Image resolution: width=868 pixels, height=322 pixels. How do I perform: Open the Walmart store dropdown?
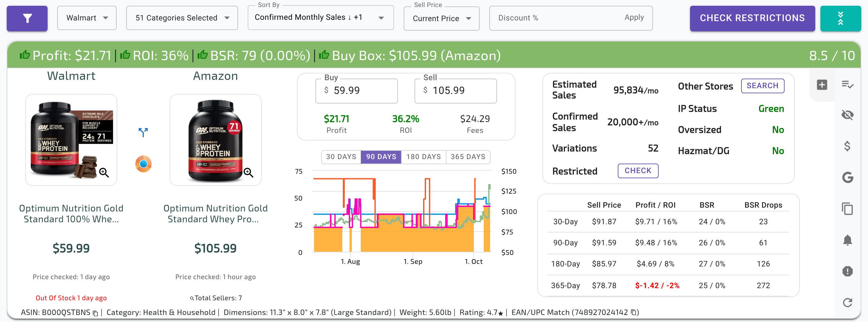pos(87,18)
